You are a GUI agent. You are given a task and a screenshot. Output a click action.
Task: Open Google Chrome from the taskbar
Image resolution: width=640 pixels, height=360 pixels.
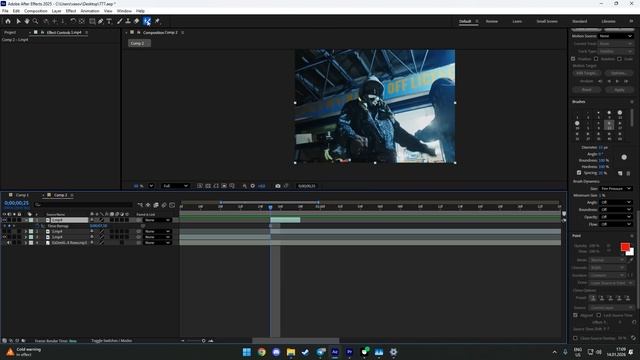coord(261,352)
